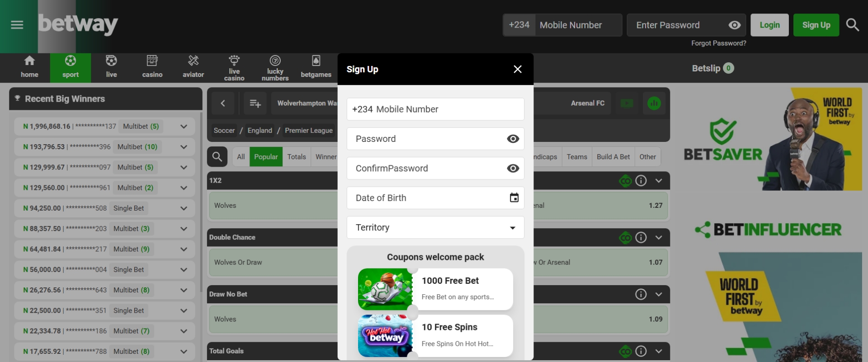Close the Sign Up dialog
The width and height of the screenshot is (868, 362).
(x=518, y=69)
